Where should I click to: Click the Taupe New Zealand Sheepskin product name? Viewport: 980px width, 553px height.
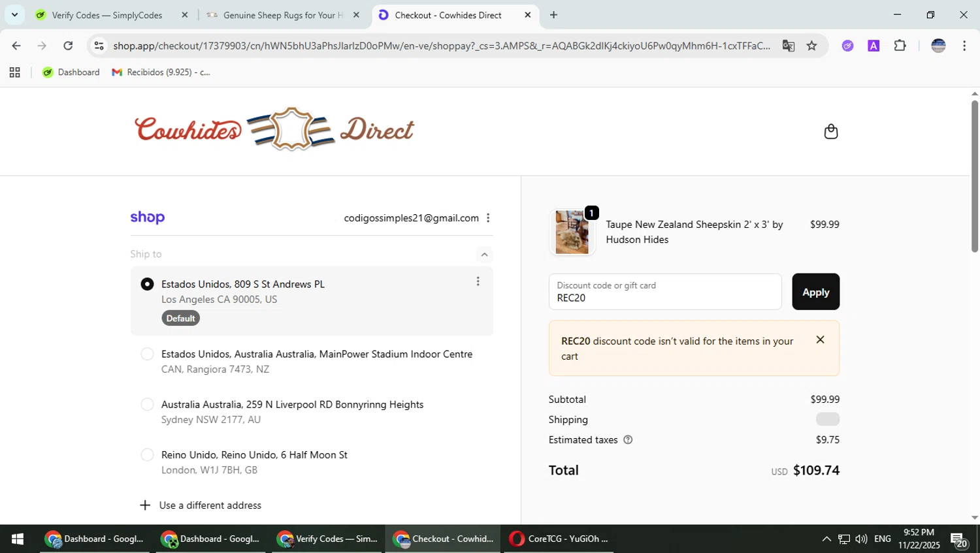click(694, 232)
